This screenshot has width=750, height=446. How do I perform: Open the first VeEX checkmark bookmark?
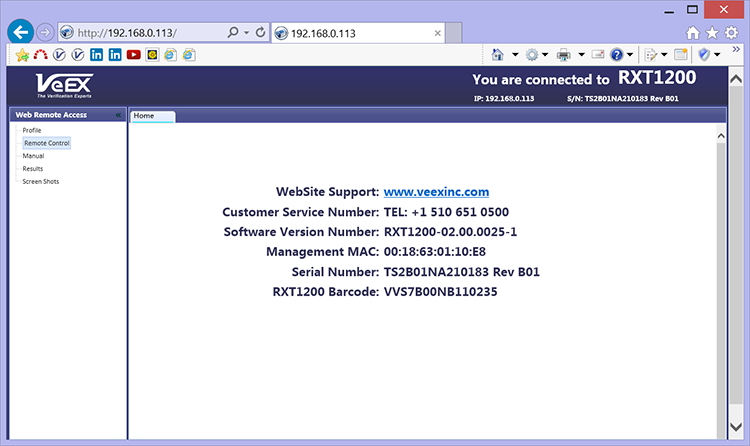point(59,55)
